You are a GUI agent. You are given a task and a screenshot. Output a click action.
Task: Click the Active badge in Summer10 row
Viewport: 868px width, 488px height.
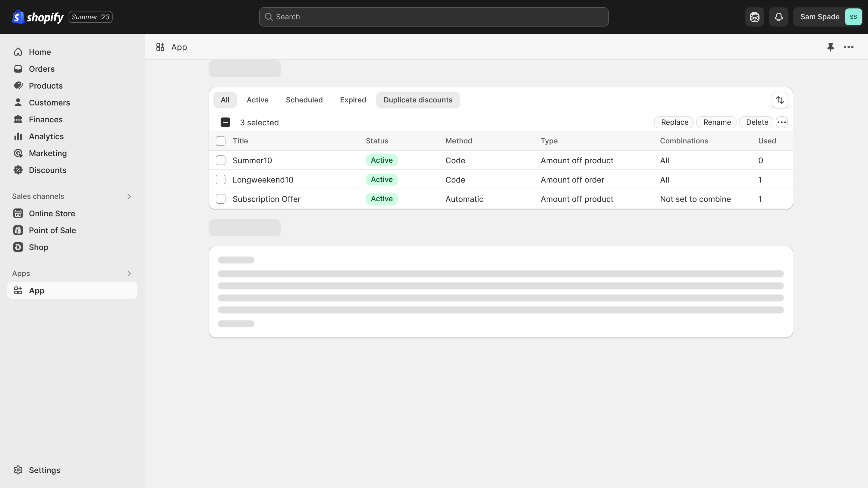click(x=382, y=160)
